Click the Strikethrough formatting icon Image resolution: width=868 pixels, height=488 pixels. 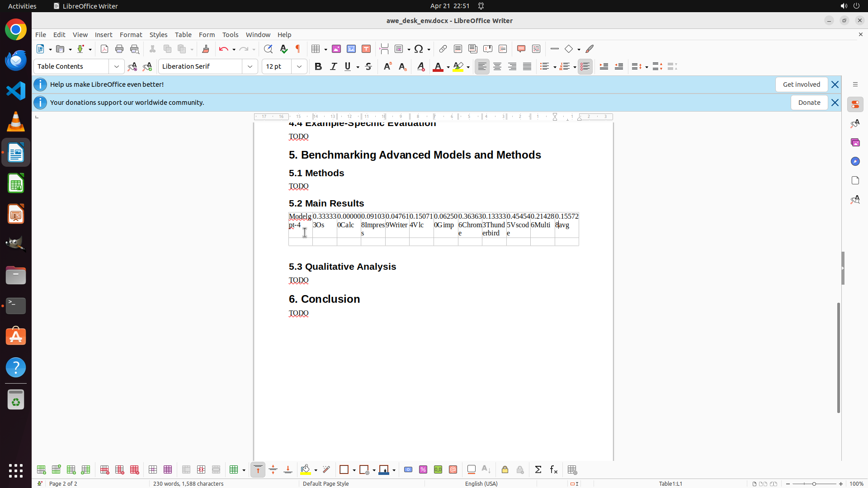[368, 66]
